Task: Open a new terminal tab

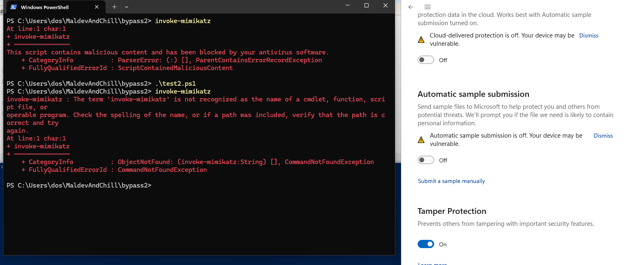Action: tap(114, 7)
